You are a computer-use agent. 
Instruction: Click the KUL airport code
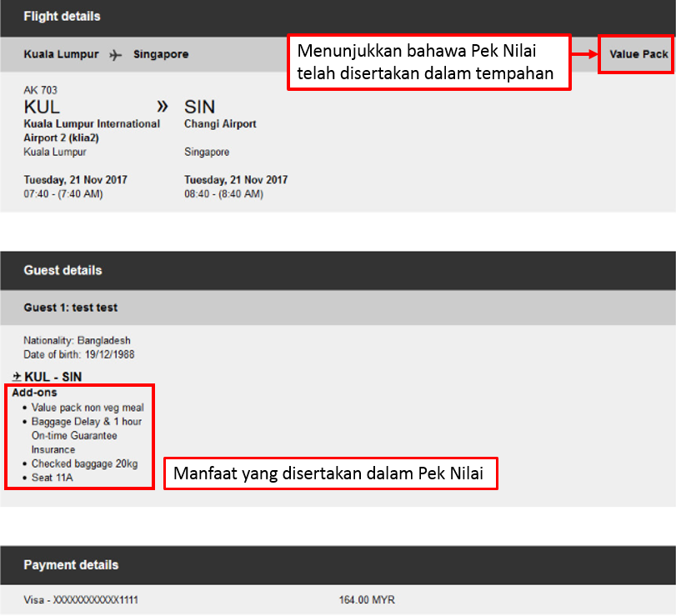pos(43,107)
